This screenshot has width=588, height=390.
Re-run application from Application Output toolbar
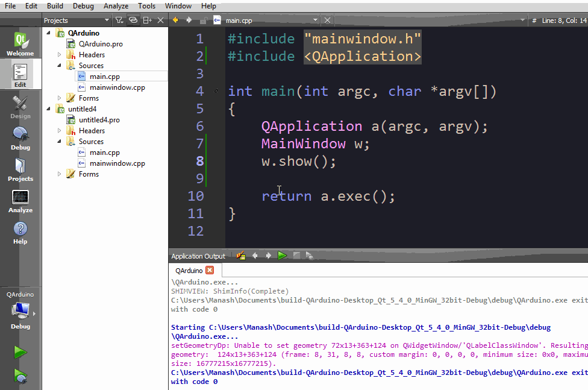point(282,256)
